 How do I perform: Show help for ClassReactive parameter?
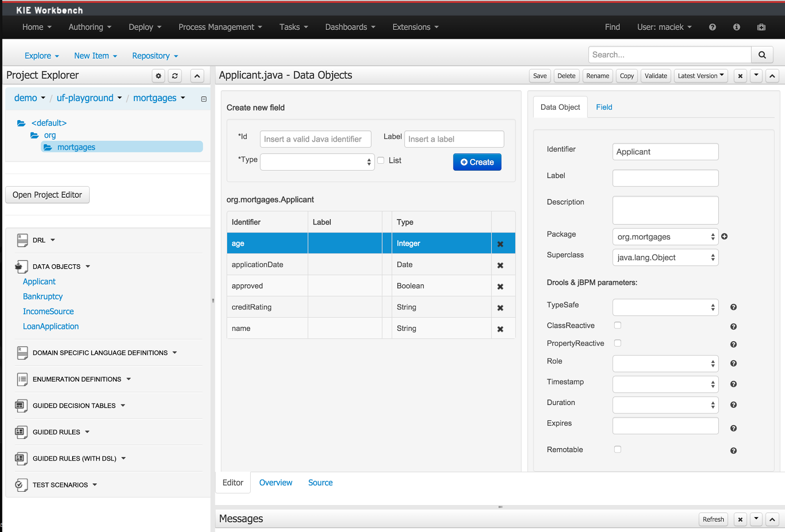733,327
